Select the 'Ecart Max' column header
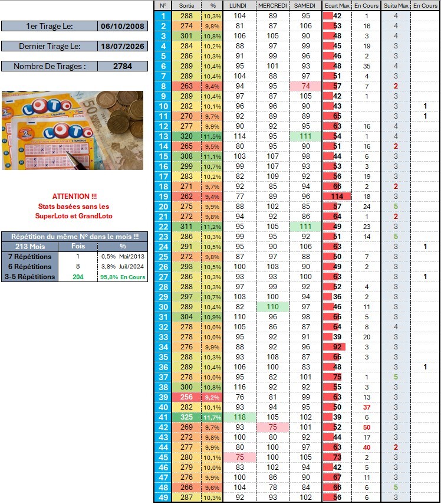The height and width of the screenshot is (504, 441). click(x=337, y=5)
